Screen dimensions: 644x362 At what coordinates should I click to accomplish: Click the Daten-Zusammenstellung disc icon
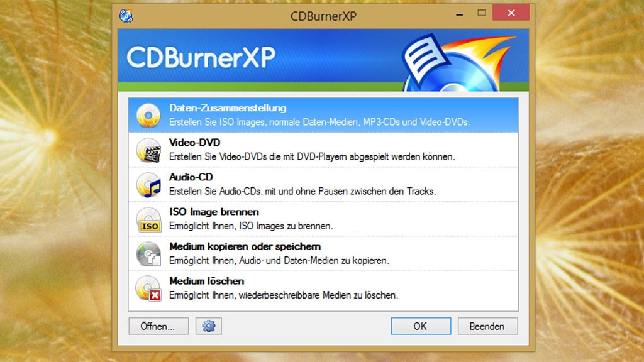tap(148, 113)
